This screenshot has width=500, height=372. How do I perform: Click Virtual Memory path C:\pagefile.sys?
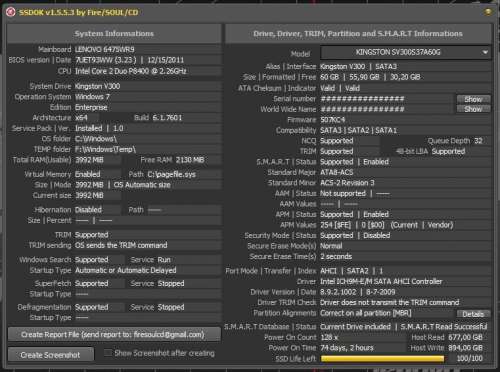click(x=171, y=174)
